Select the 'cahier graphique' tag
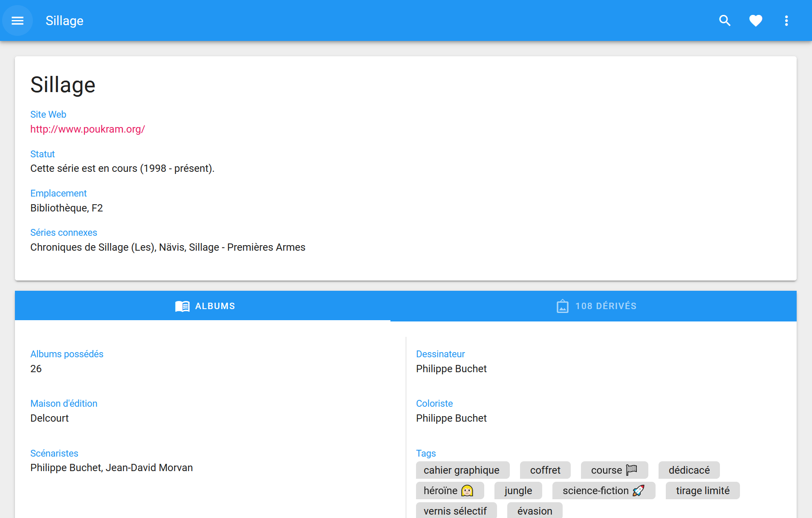 click(x=462, y=470)
